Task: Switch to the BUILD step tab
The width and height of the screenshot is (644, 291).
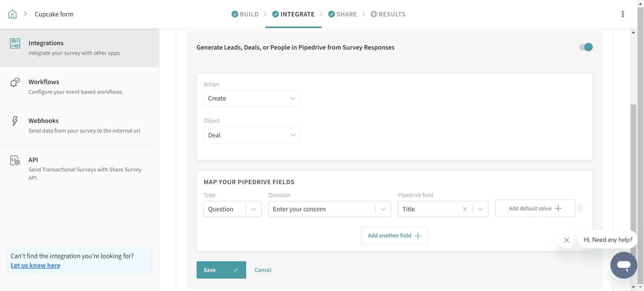Action: (x=245, y=14)
